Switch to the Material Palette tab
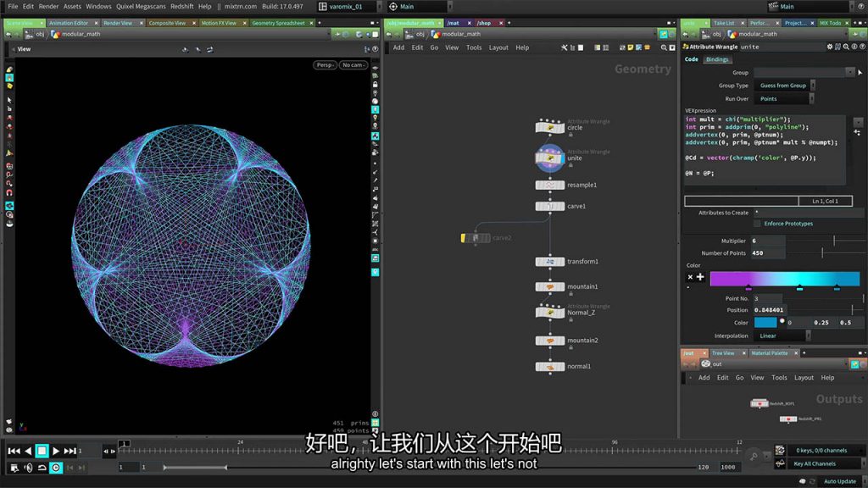 point(770,353)
